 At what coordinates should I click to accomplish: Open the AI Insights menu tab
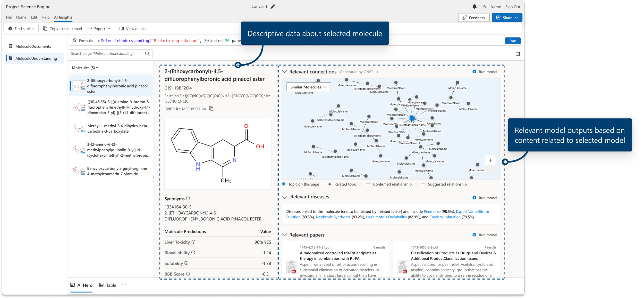tap(63, 17)
